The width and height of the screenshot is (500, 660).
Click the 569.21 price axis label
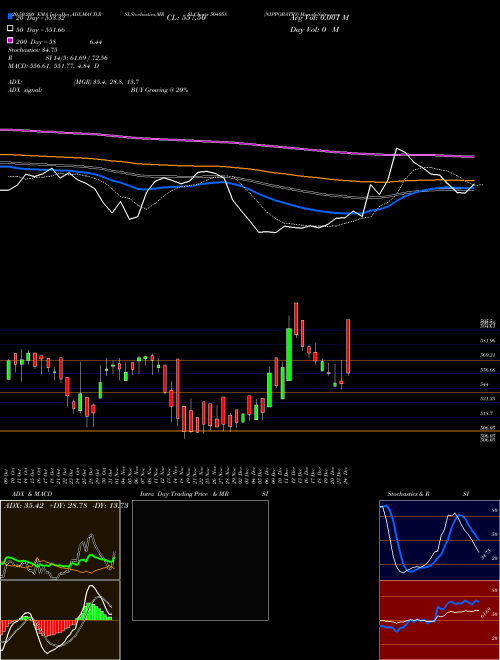click(x=487, y=355)
